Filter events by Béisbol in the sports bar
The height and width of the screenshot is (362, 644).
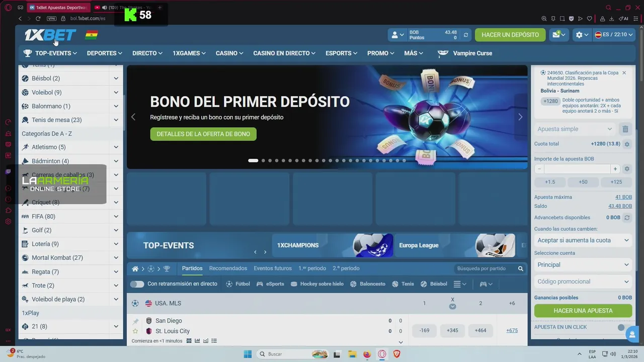[434, 284]
